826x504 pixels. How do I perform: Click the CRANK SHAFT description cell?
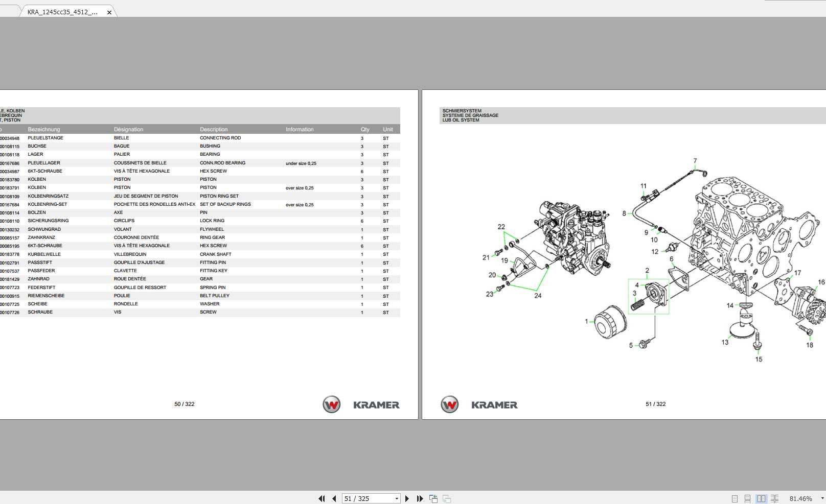[215, 254]
